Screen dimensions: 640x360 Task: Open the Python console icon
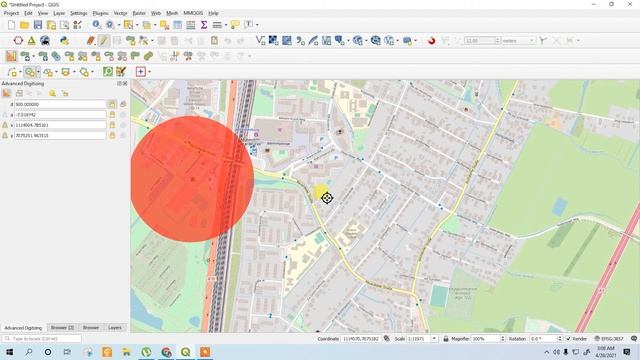pyautogui.click(x=64, y=40)
